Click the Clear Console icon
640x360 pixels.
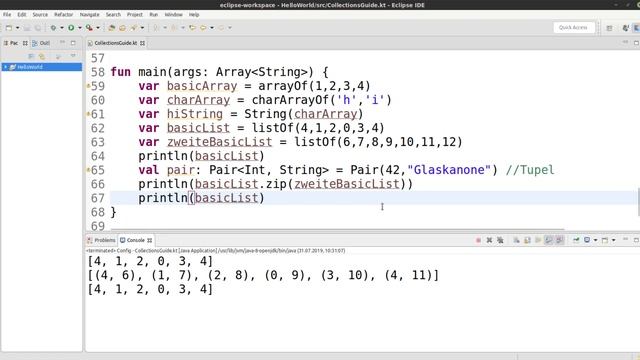[x=516, y=240]
